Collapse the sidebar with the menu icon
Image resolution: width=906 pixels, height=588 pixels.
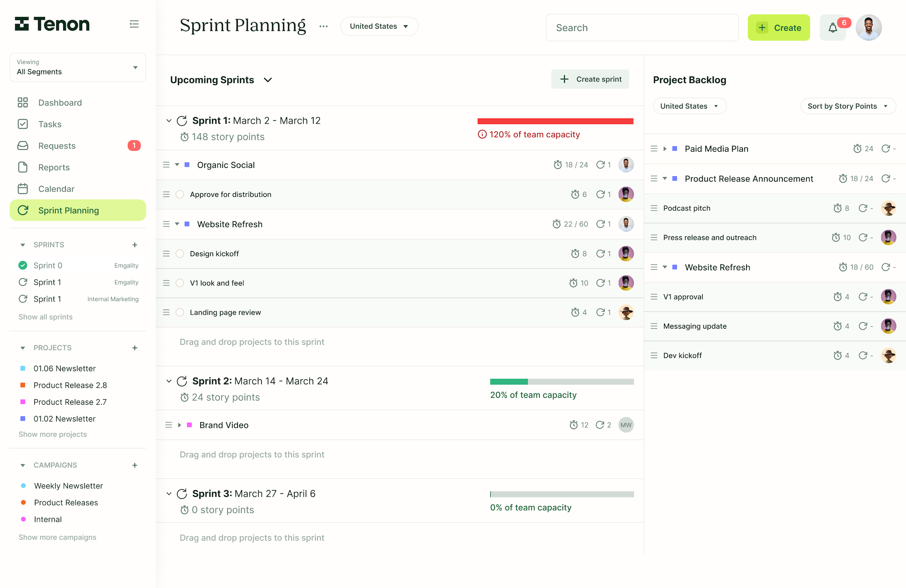tap(134, 24)
